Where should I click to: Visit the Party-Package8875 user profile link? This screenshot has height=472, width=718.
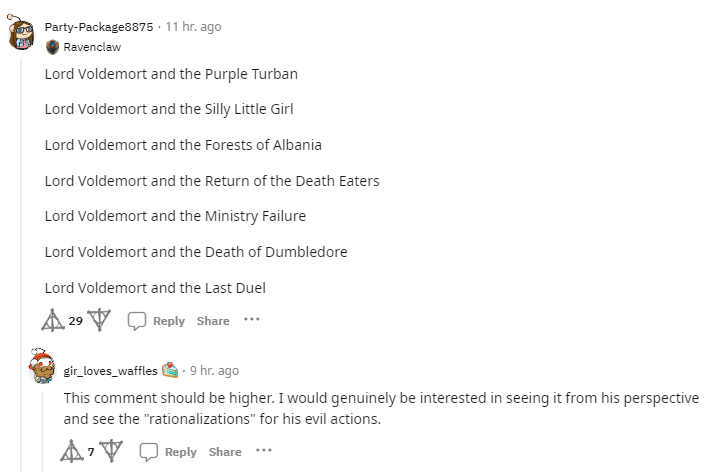click(x=99, y=27)
